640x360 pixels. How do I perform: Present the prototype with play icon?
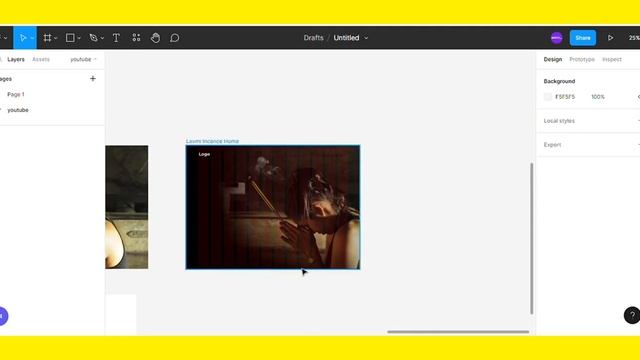click(x=610, y=38)
